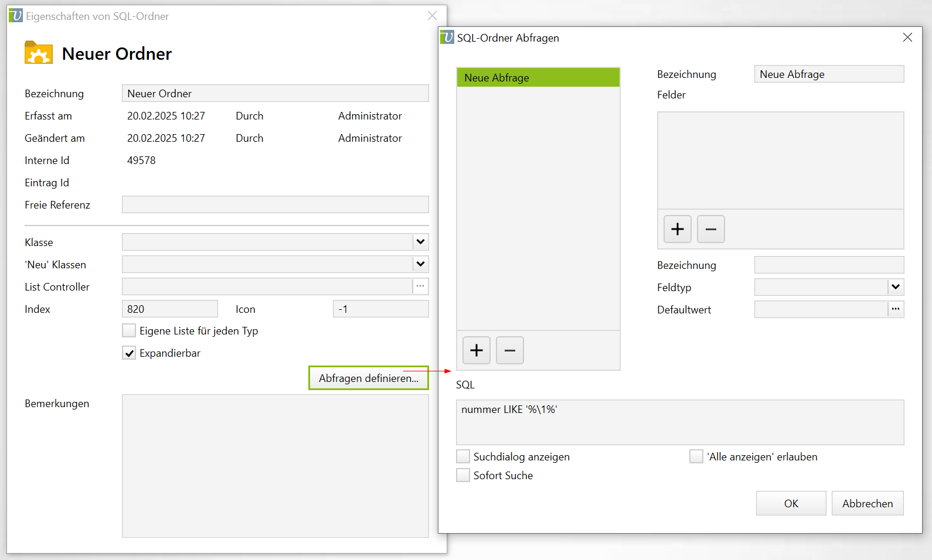Close the SQL-Ordner Abfragen dialog

(907, 37)
